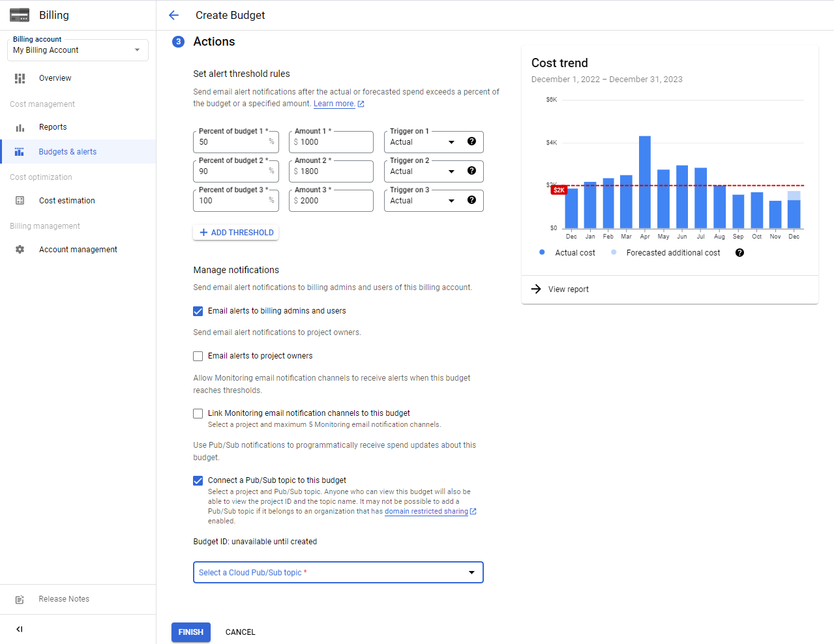Open the My Billing Account dropdown
The image size is (834, 644).
click(x=78, y=50)
